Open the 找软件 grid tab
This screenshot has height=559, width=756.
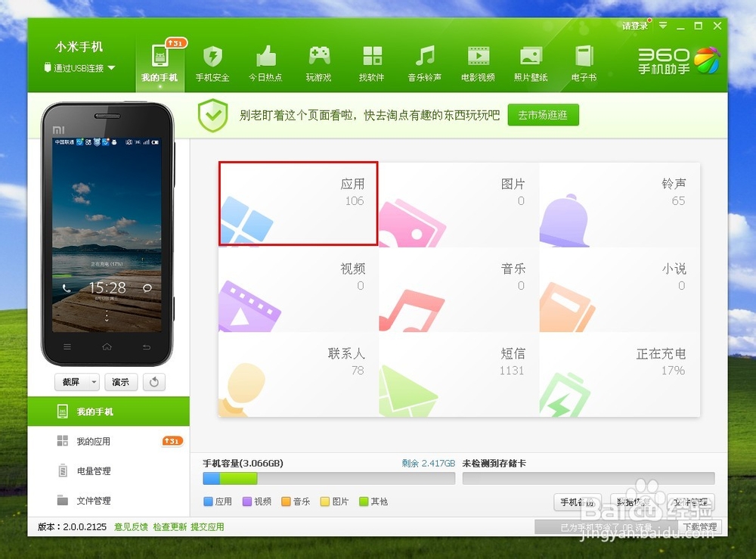(x=372, y=64)
